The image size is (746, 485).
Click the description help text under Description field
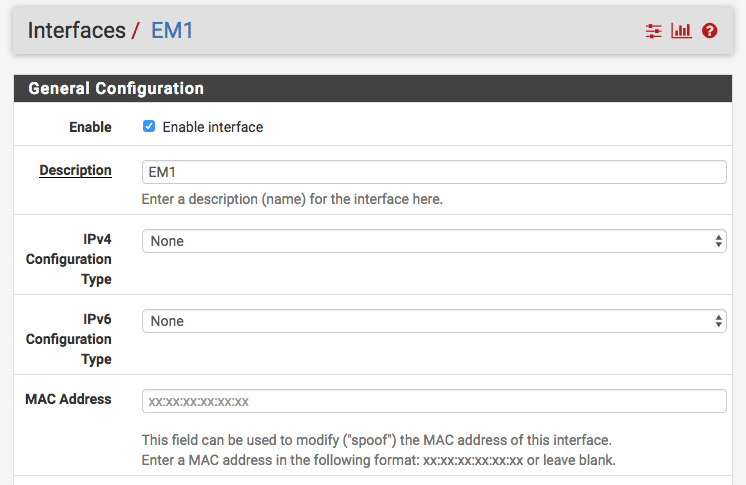tap(292, 199)
